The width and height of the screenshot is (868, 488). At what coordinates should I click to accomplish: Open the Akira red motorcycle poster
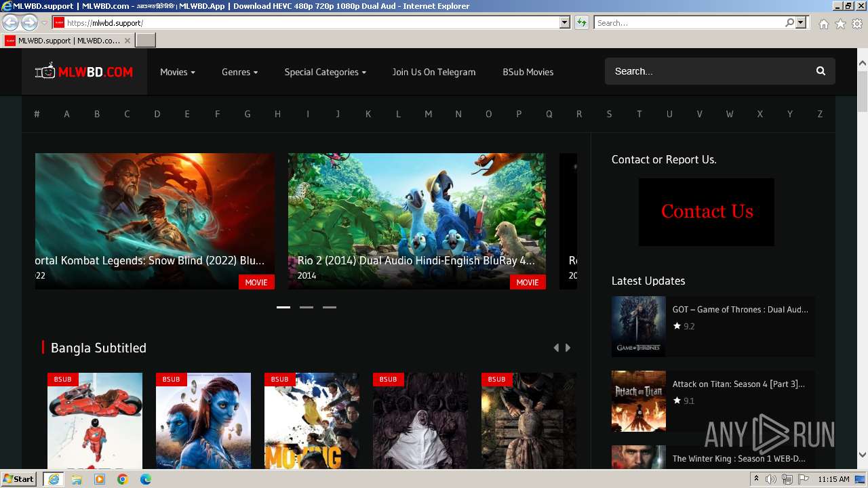click(95, 421)
